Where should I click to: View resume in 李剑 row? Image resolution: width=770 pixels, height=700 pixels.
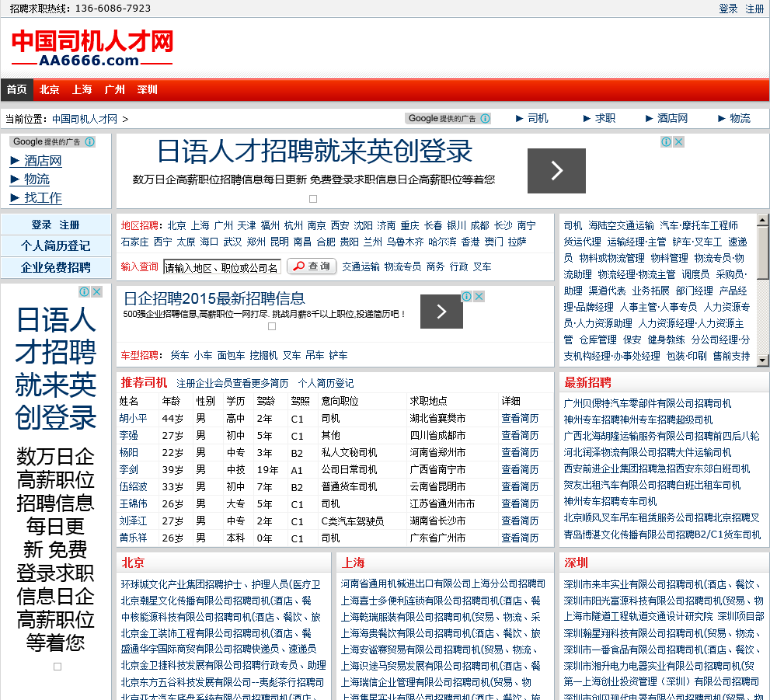click(520, 469)
